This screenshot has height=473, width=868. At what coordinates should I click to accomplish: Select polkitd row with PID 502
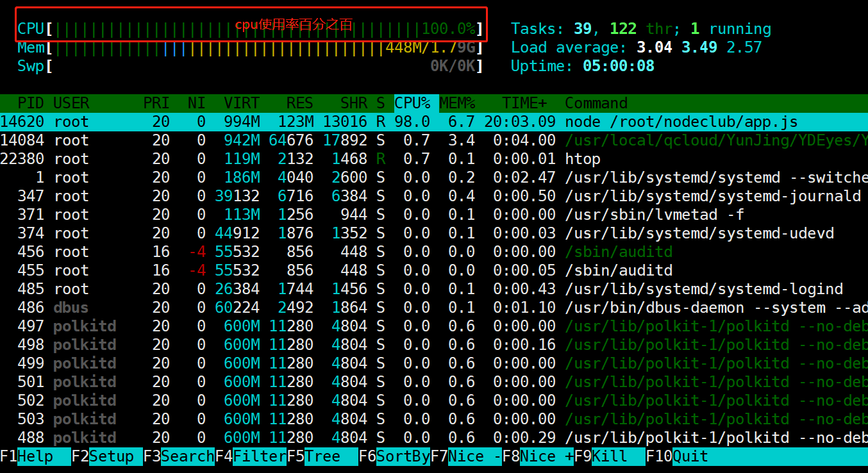tap(434, 401)
